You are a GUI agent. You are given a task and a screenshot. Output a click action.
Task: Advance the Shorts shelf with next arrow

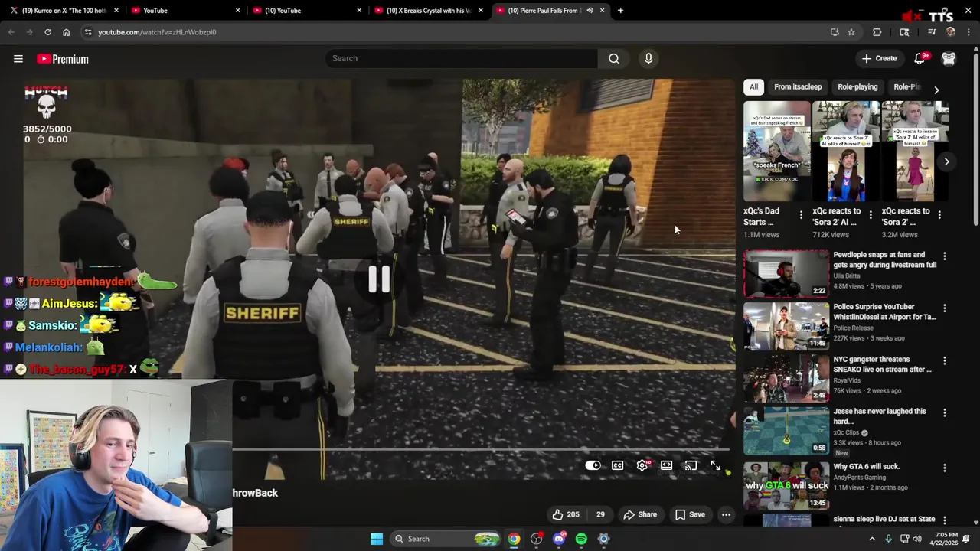click(x=946, y=161)
